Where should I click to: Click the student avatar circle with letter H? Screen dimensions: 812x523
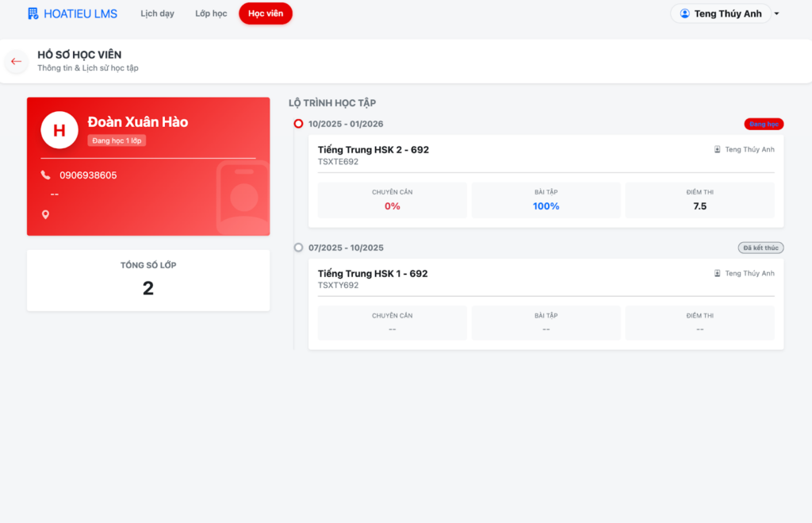[x=59, y=130]
